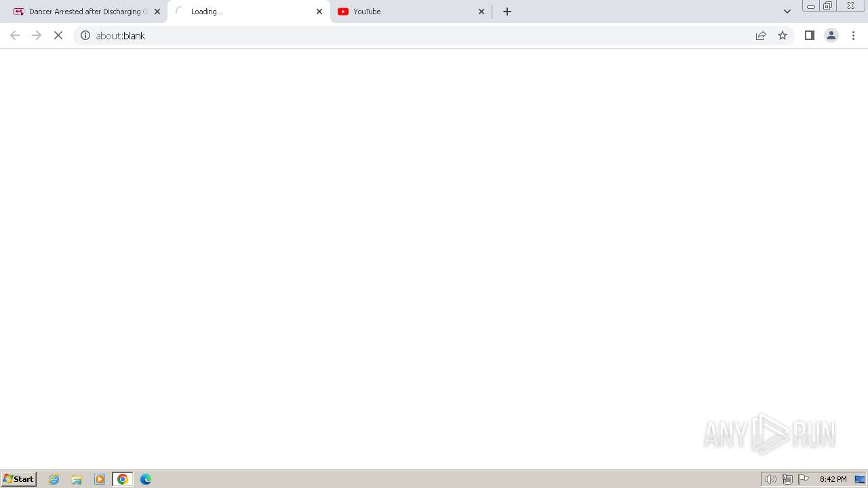868x488 pixels.
Task: Close the YouTube tab
Action: pos(481,12)
